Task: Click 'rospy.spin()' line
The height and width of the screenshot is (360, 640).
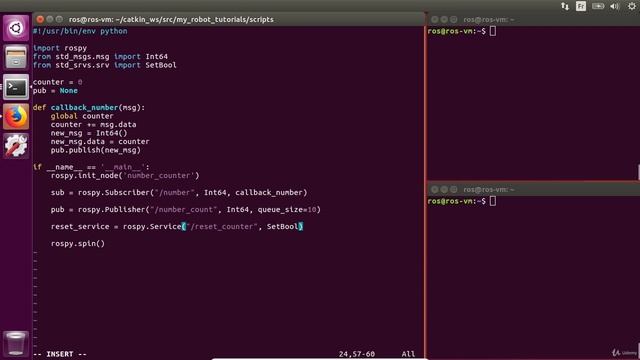Action: coord(78,243)
